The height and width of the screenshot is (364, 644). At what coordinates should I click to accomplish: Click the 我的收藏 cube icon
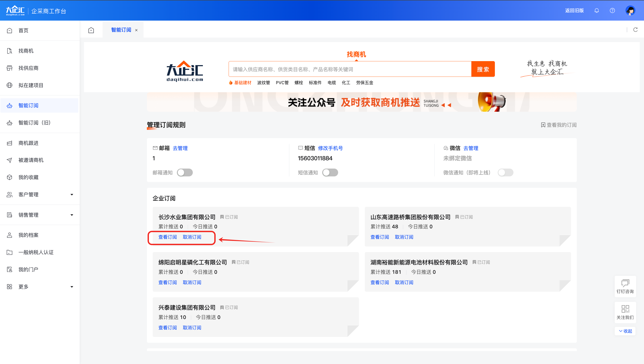9,177
